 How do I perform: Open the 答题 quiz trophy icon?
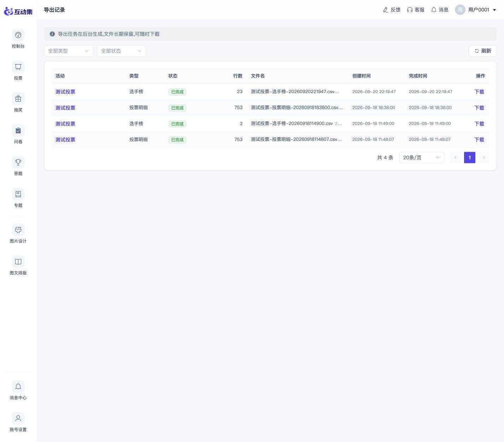pyautogui.click(x=18, y=162)
